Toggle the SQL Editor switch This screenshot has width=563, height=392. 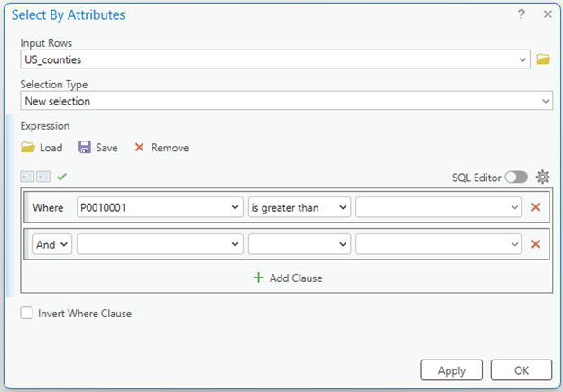(x=516, y=178)
